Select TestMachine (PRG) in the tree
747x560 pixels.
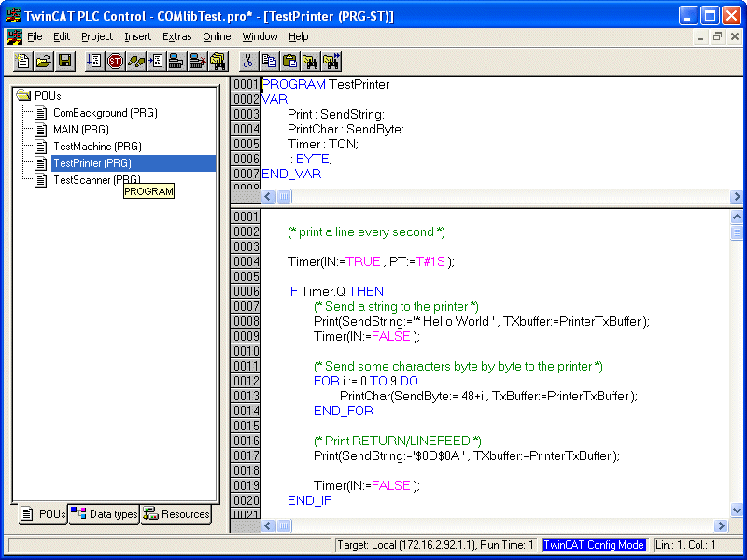click(x=97, y=147)
